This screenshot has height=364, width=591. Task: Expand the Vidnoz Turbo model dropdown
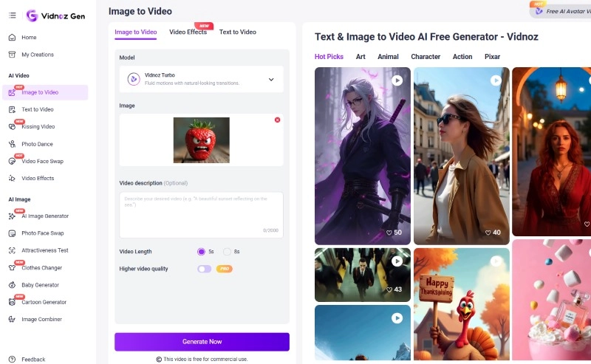click(271, 80)
